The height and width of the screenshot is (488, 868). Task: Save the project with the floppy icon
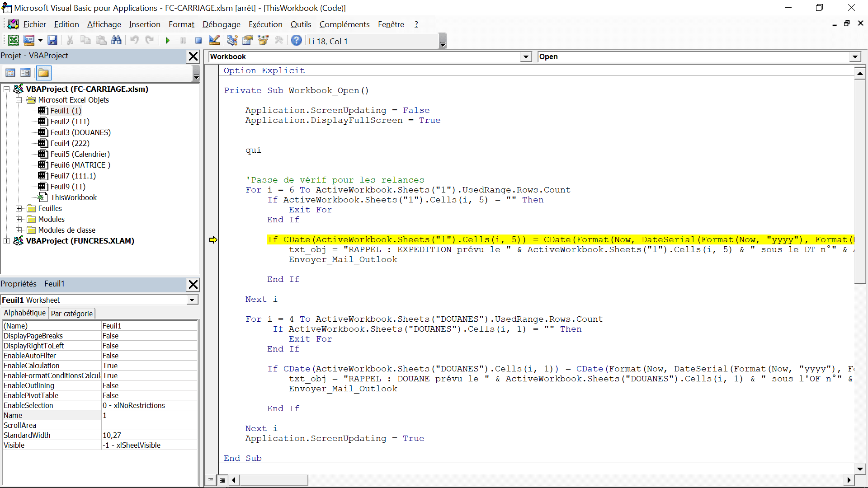(x=52, y=41)
